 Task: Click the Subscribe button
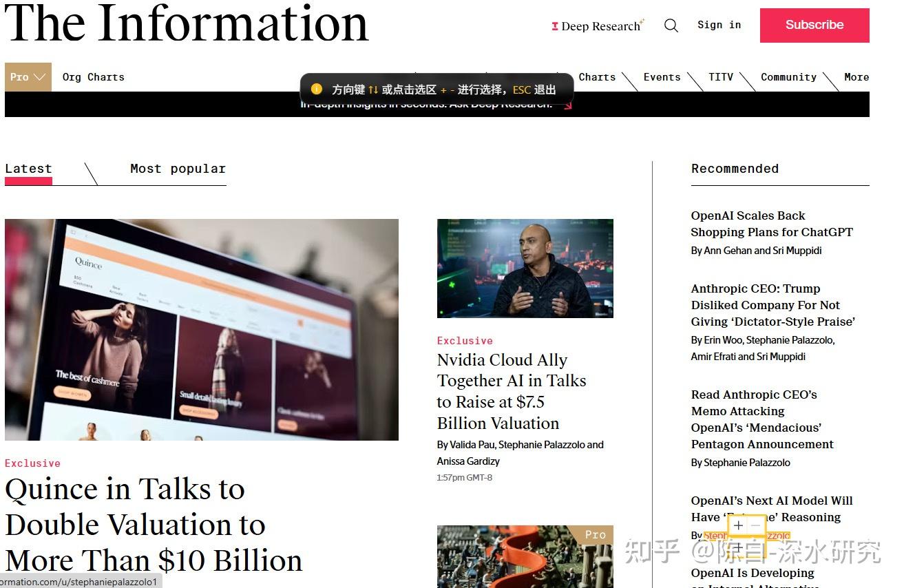814,25
